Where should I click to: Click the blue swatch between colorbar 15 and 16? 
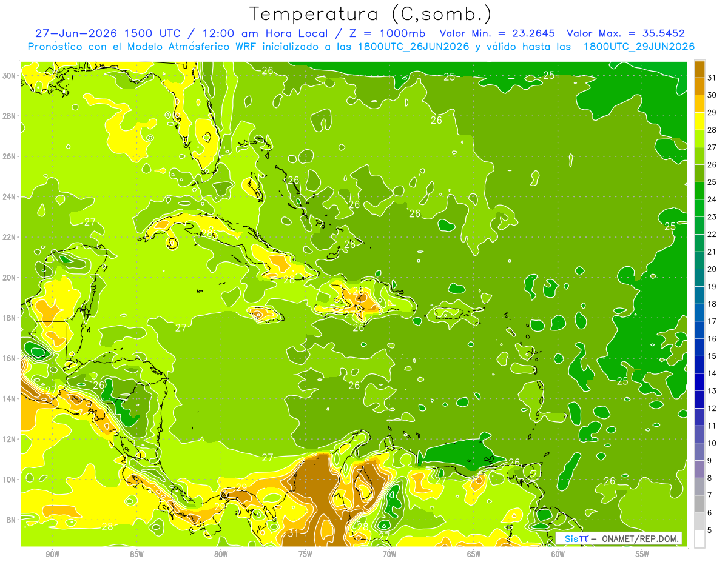[699, 347]
